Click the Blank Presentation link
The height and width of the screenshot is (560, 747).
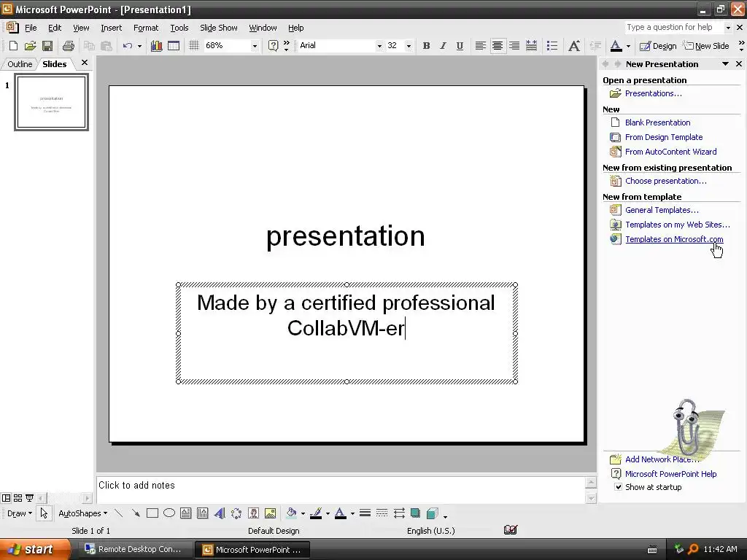click(657, 122)
